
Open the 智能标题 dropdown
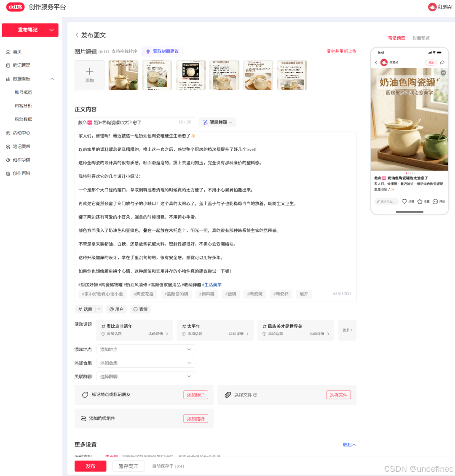217,122
